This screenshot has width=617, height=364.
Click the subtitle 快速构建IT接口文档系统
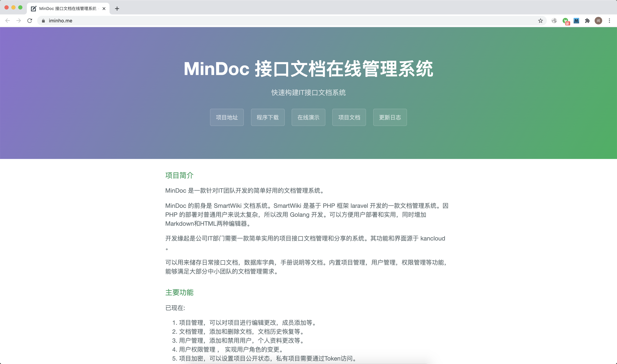308,93
